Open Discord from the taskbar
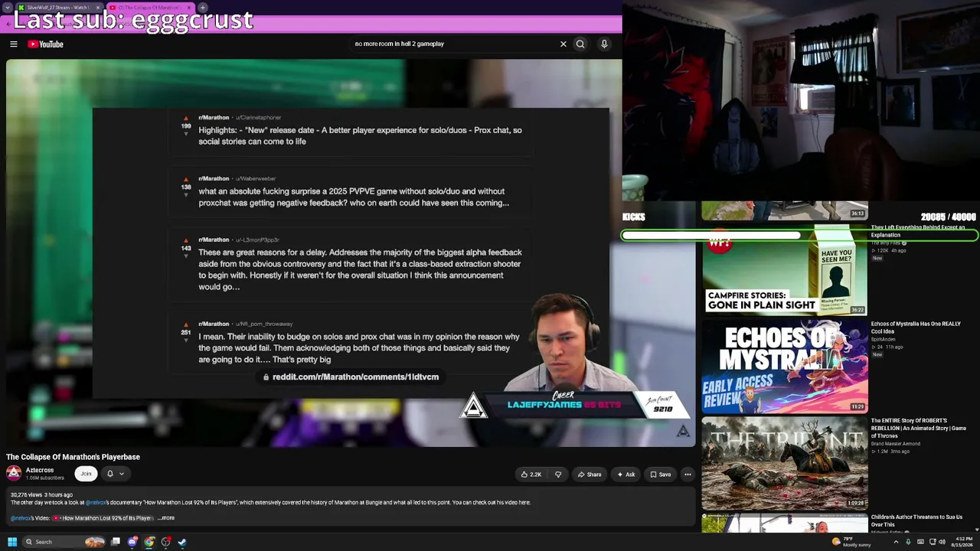The image size is (980, 551). tap(132, 542)
